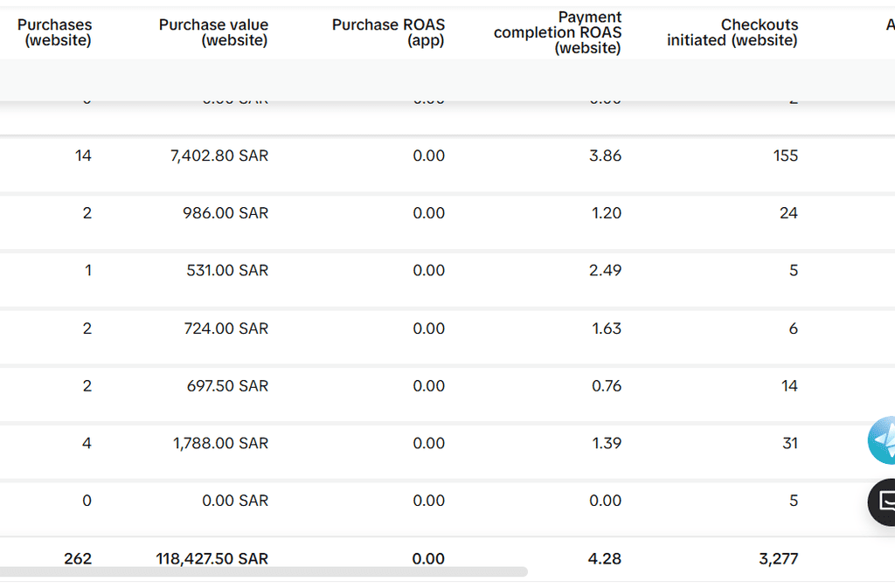Open the dark feedback chat bubble icon
The width and height of the screenshot is (895, 588).
[885, 502]
